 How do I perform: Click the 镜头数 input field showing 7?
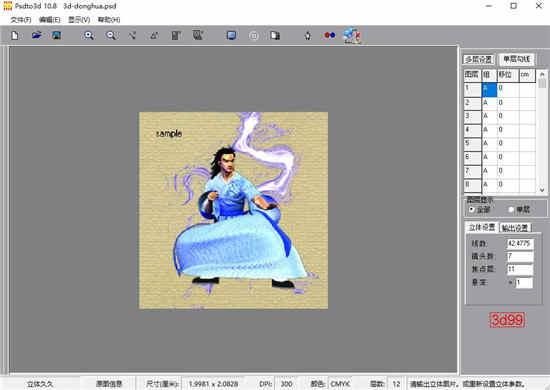click(520, 256)
